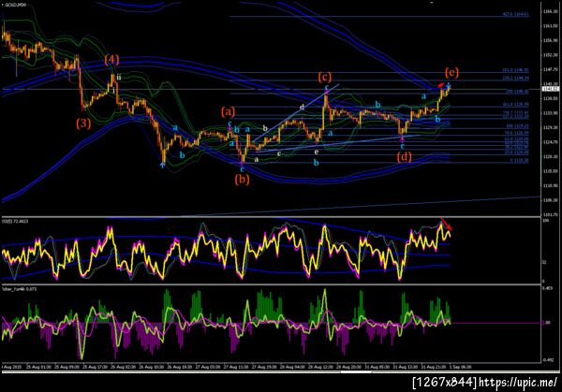
Task: Click the 28 Aug 12:00 time label
Action: click(x=320, y=367)
